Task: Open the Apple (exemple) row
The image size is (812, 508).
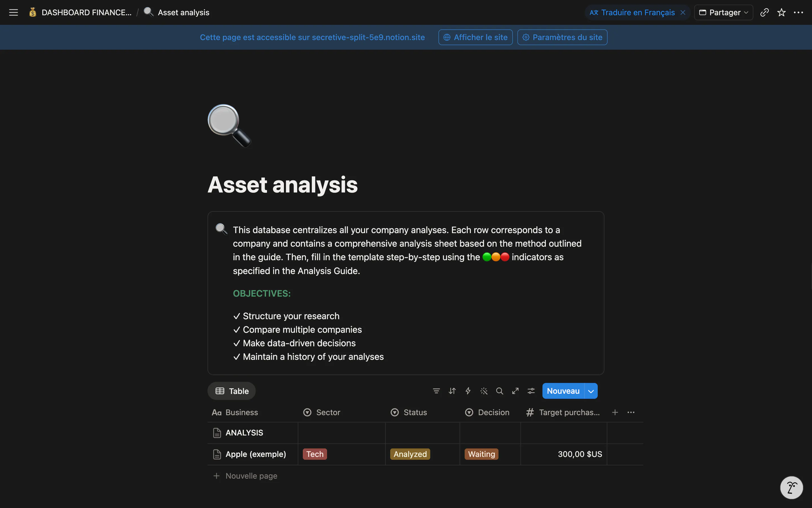Action: coord(256,454)
